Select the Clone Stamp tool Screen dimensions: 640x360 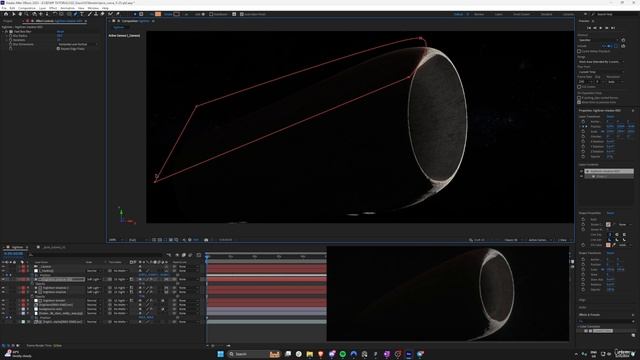96,14
